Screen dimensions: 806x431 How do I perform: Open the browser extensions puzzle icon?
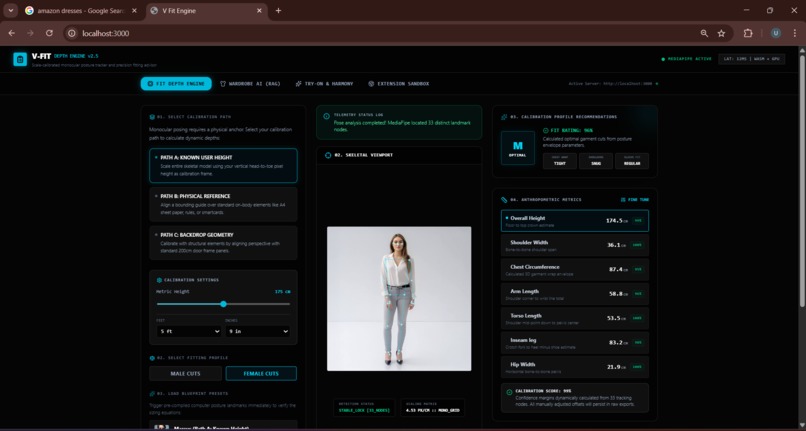click(x=748, y=33)
